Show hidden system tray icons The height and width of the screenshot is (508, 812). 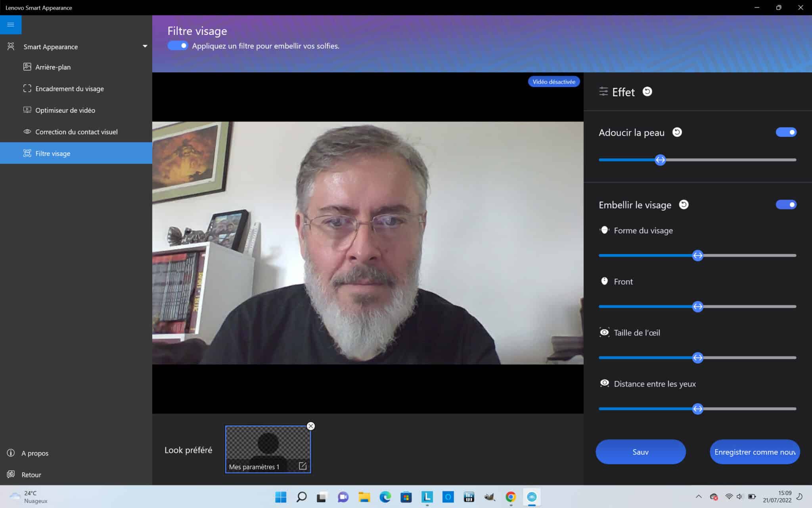click(699, 496)
